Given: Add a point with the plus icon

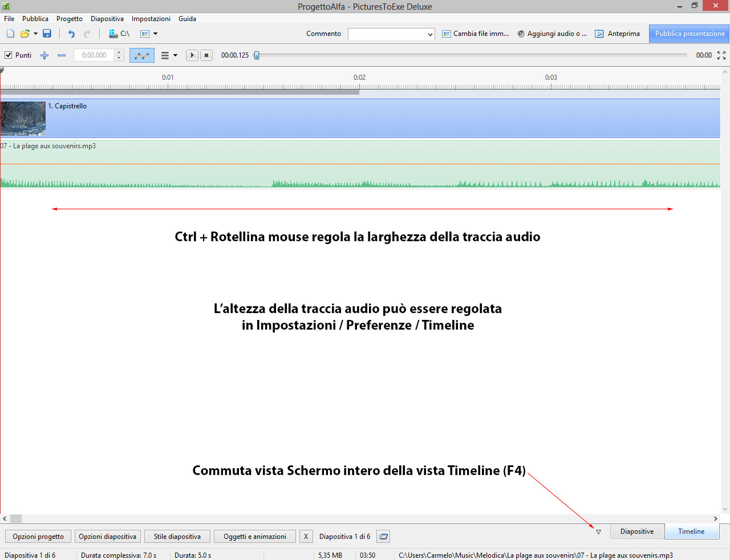Looking at the screenshot, I should click(x=44, y=55).
